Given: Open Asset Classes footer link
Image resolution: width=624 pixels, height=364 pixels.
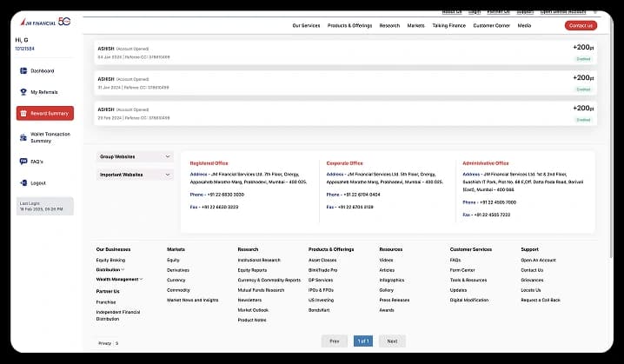Looking at the screenshot, I should coord(322,260).
